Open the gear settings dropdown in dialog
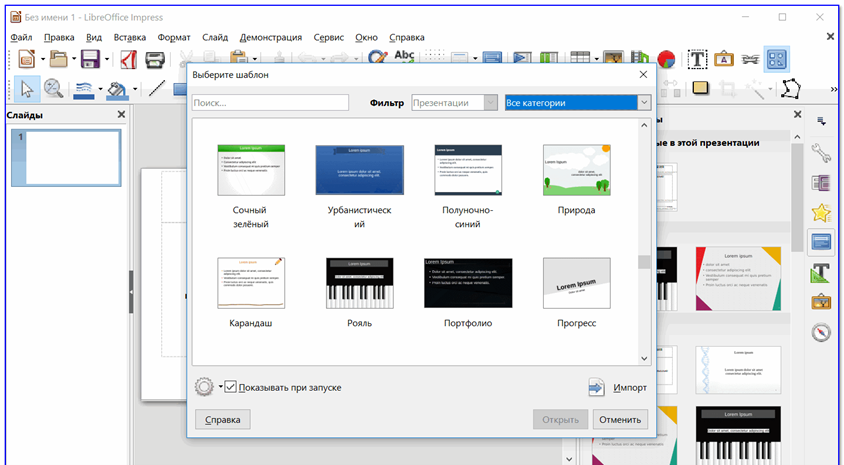 point(208,387)
